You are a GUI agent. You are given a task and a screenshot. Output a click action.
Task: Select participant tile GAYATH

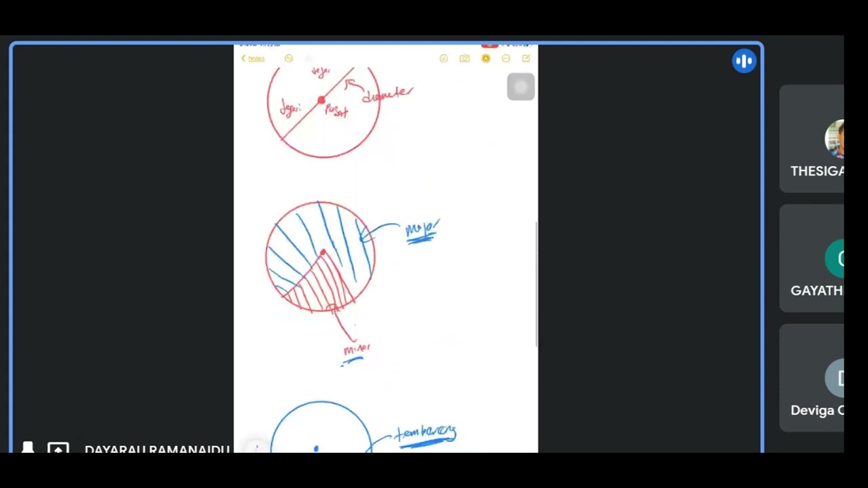tap(812, 259)
